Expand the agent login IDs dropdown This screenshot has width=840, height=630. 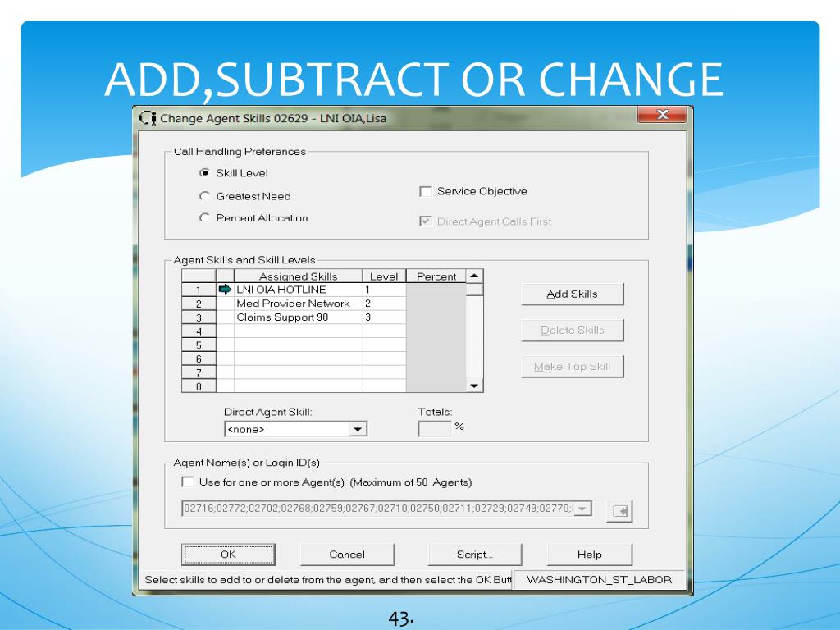[583, 509]
